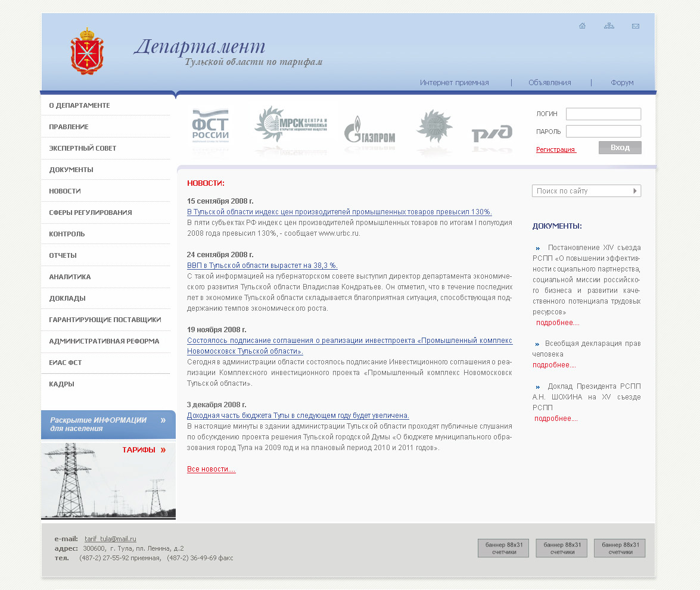Open the МРСК Центра partner logo
The image size is (700, 590).
click(x=291, y=124)
